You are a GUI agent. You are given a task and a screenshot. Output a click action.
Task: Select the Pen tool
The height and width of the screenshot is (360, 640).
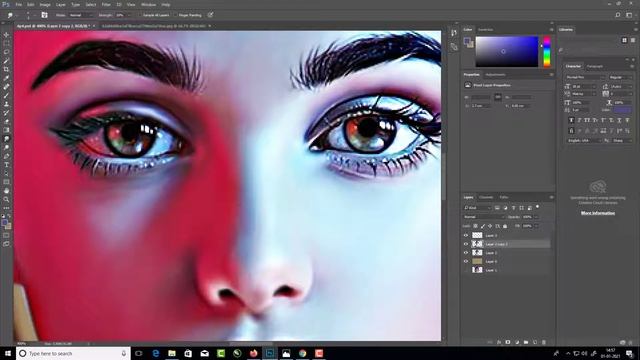[6, 156]
